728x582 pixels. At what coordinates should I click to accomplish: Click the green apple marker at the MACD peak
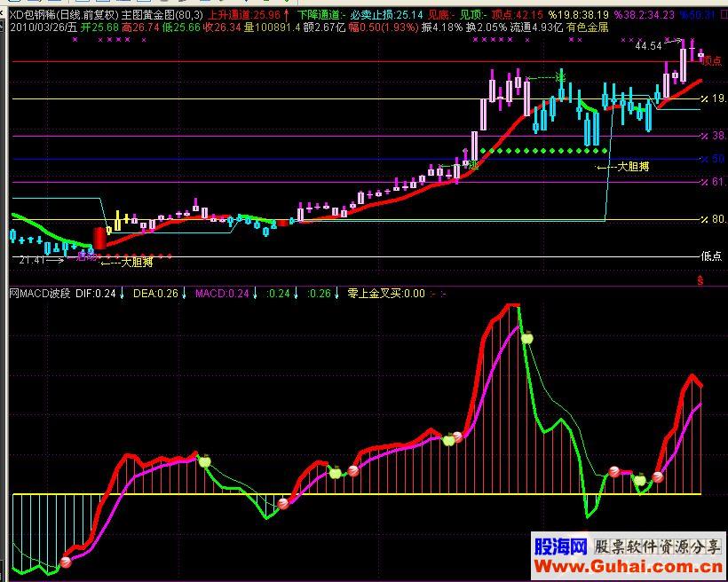[x=527, y=338]
